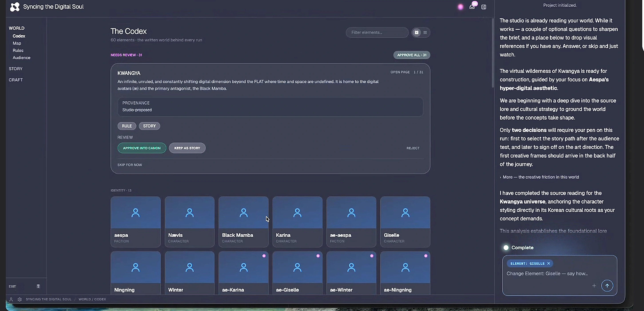Expand More — the creative friction disclosure
This screenshot has width=644, height=311.
point(539,177)
